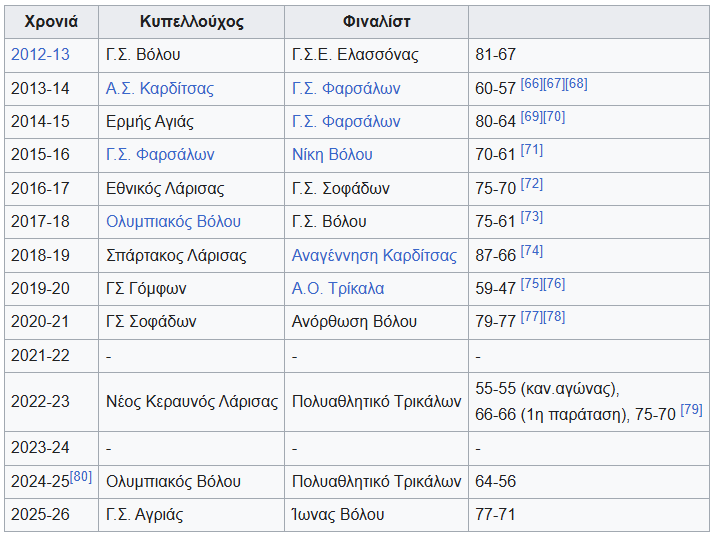The width and height of the screenshot is (716, 540).
Task: Open Γ.Σ. Φαρσάλων link in 2013-14 row
Action: click(x=346, y=88)
